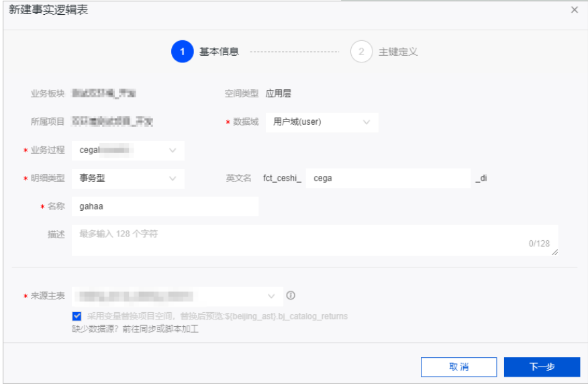Open the 数据域 dropdown showing 用户域(user)
The height and width of the screenshot is (386, 588).
tap(322, 122)
